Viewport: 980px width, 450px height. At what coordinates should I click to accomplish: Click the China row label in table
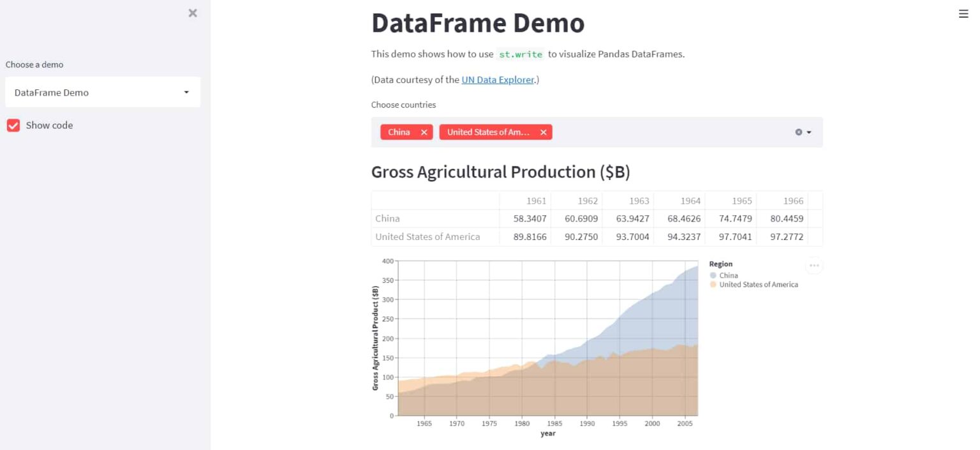pos(388,218)
